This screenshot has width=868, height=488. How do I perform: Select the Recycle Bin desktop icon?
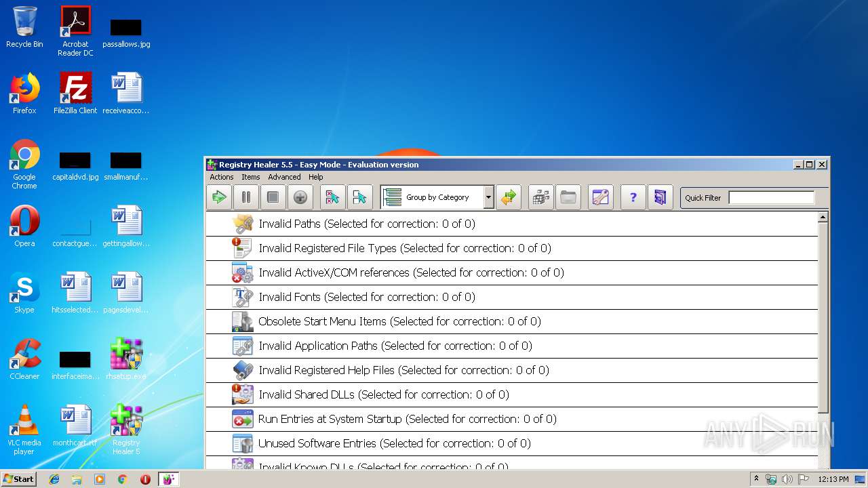coord(24,27)
